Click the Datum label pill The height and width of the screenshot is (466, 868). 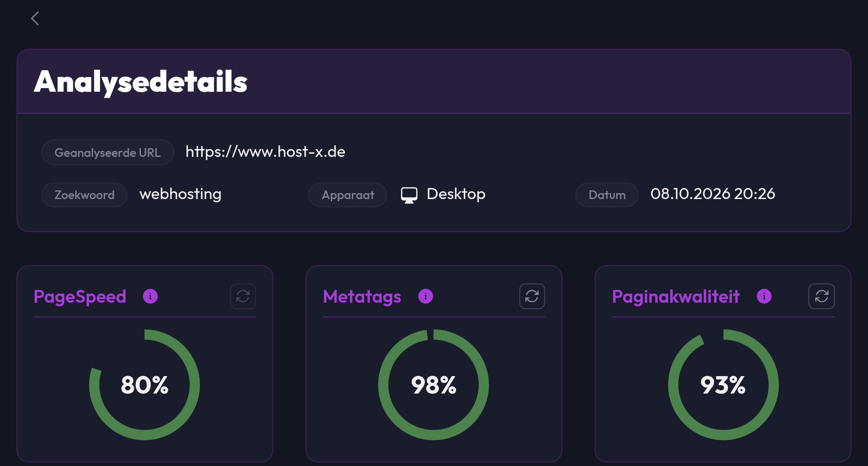pos(607,195)
